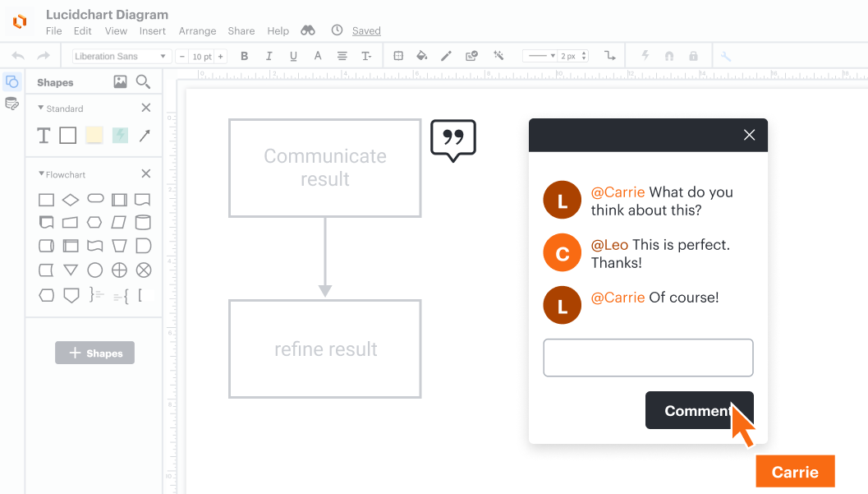Select the Text shape tool

[x=44, y=136]
